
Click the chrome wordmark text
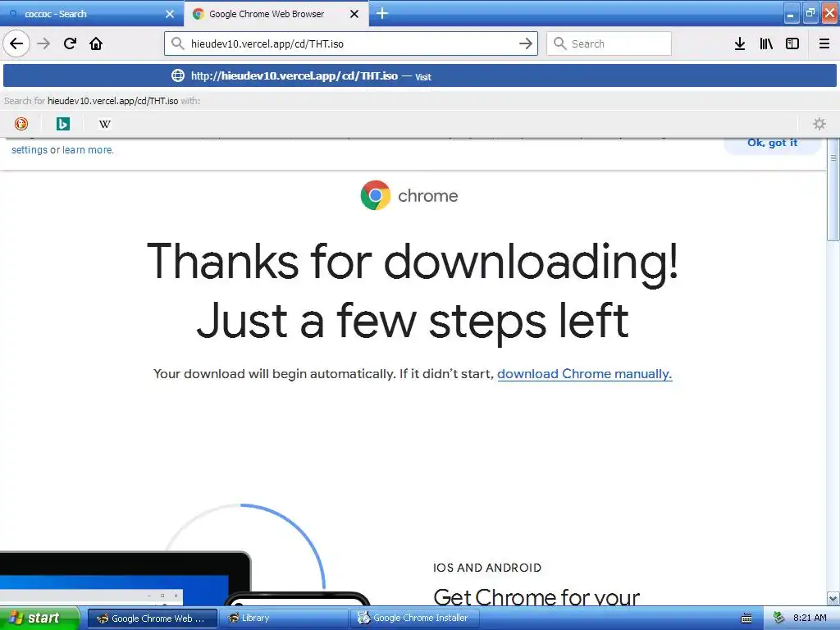point(427,195)
